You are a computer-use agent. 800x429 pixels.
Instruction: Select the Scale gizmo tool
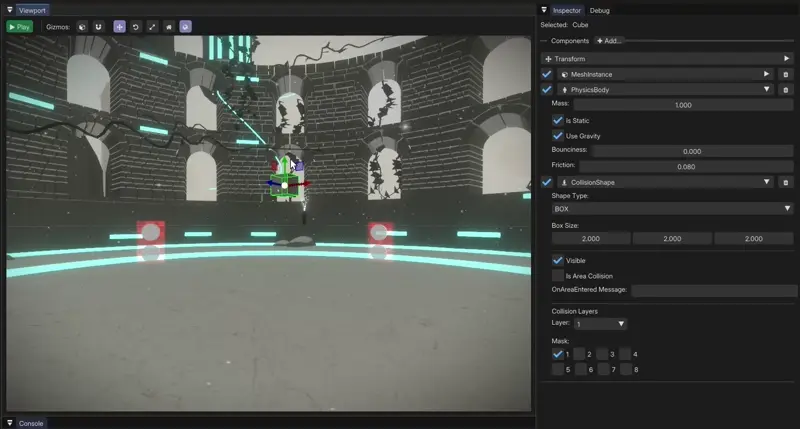pyautogui.click(x=152, y=27)
